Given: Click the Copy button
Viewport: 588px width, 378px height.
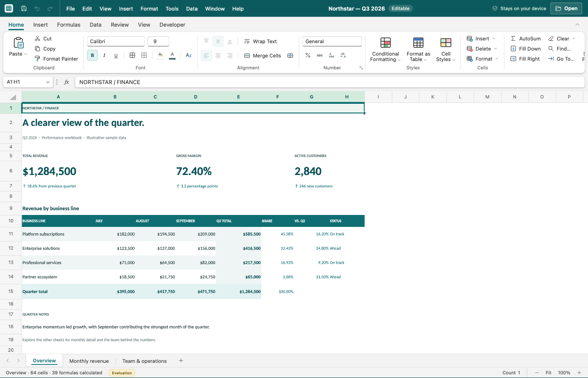Looking at the screenshot, I should (45, 49).
